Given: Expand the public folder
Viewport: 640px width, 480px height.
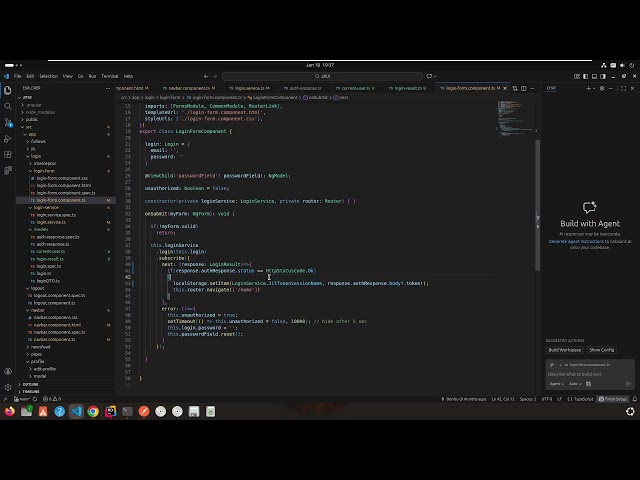Looking at the screenshot, I should pos(31,120).
